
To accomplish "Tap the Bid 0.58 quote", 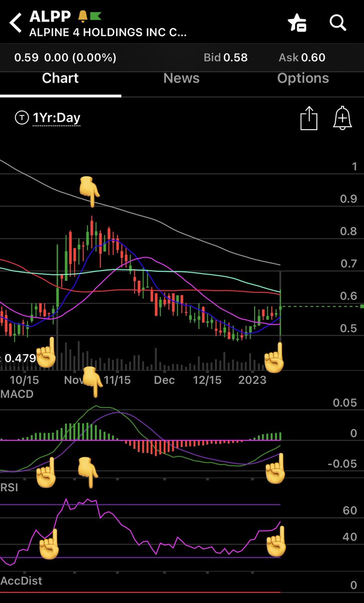I will (225, 58).
